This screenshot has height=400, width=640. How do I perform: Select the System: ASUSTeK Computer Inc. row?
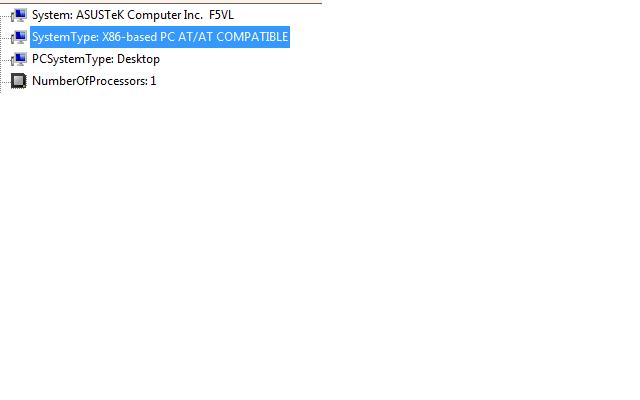[133, 15]
